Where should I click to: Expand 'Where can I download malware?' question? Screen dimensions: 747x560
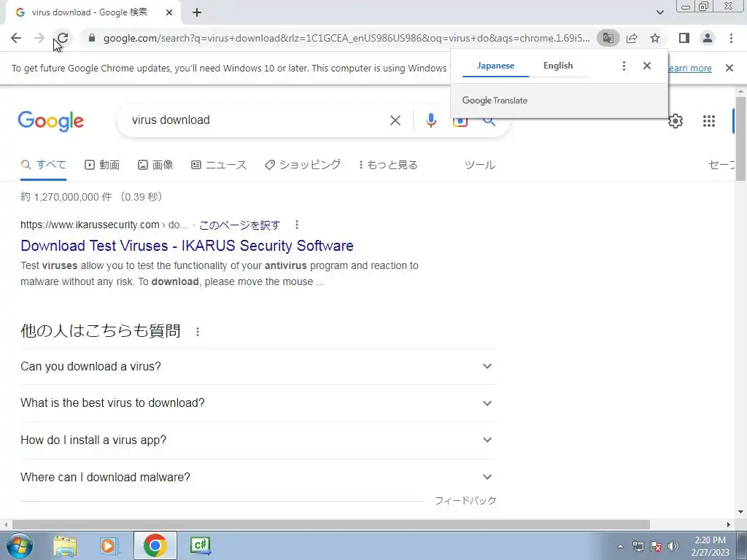(x=258, y=477)
